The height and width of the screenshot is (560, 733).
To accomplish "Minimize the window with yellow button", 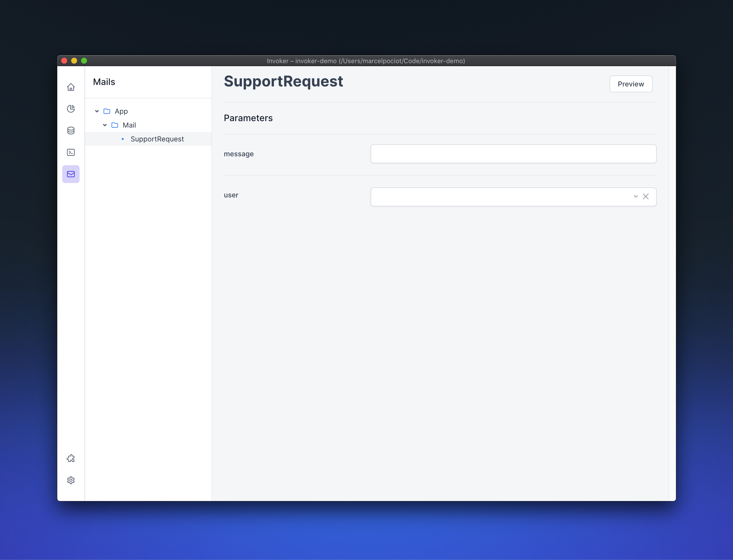I will click(74, 61).
